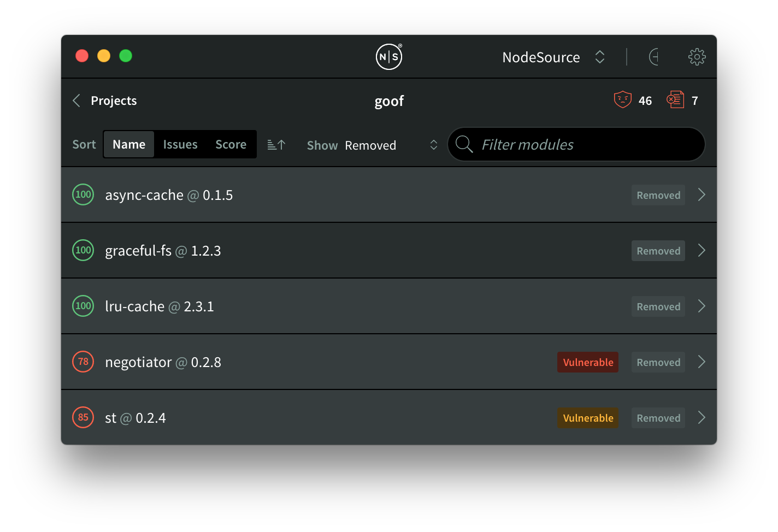Open lru-cache @ 2.3.1 module
Screen dimensions: 778x532
coord(389,306)
